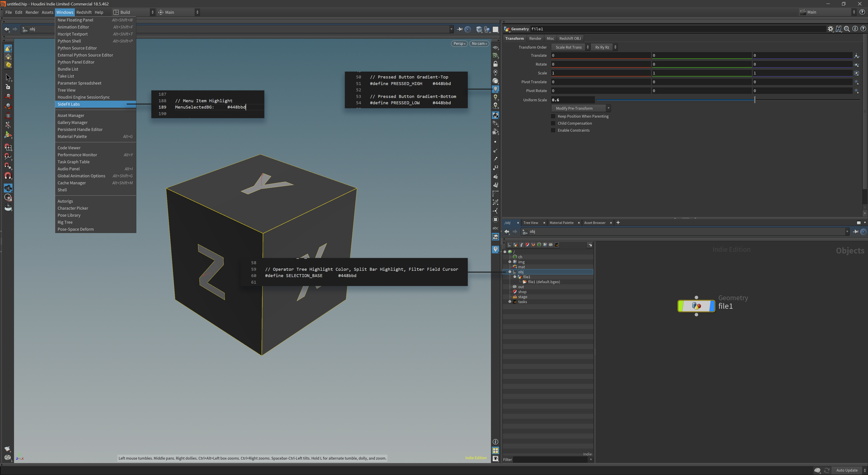Toggle the background image display icon
This screenshot has height=475, width=868.
click(495, 237)
